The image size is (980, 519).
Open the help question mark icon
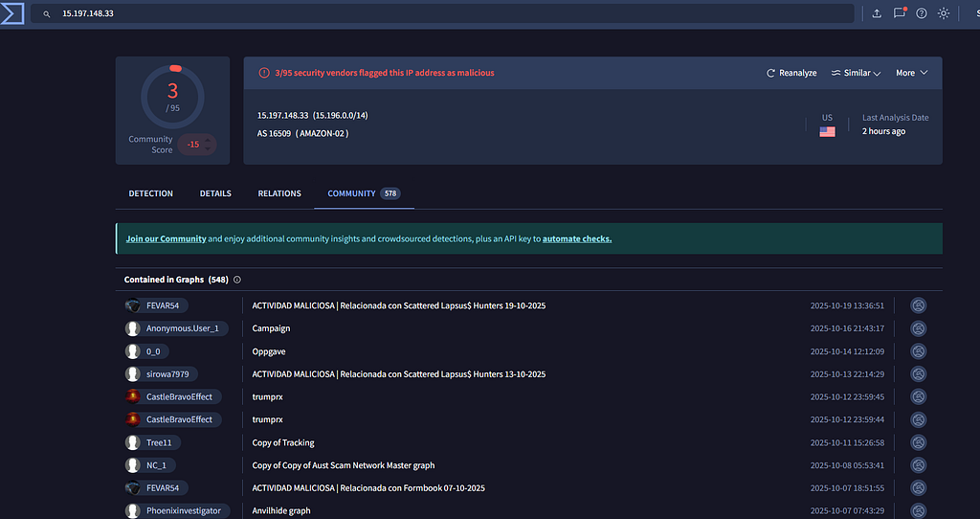tap(922, 13)
